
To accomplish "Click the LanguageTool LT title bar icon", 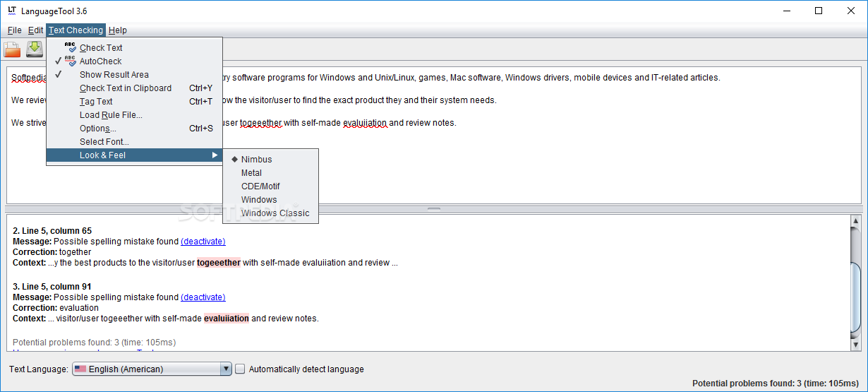I will [x=12, y=11].
